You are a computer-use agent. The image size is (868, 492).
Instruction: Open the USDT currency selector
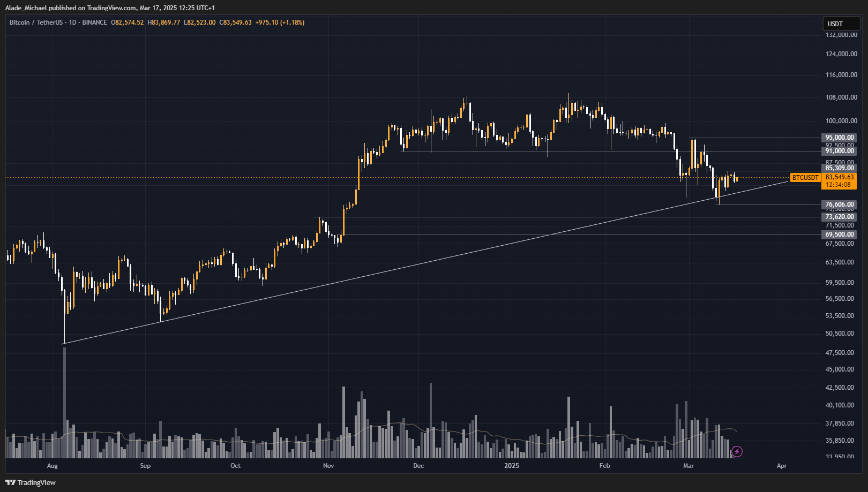(x=841, y=24)
